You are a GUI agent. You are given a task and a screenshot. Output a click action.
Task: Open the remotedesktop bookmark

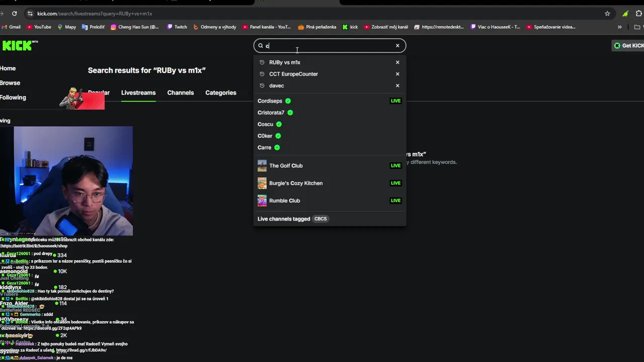tap(439, 27)
